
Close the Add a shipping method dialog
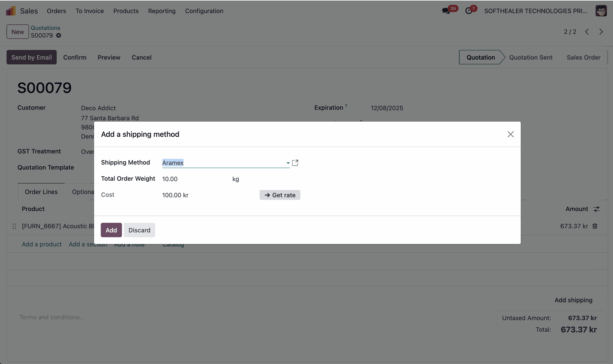[510, 134]
